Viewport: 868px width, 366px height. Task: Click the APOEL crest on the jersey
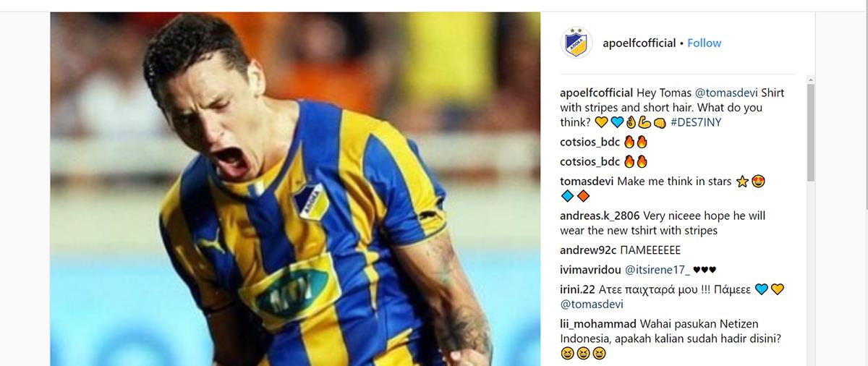(311, 200)
